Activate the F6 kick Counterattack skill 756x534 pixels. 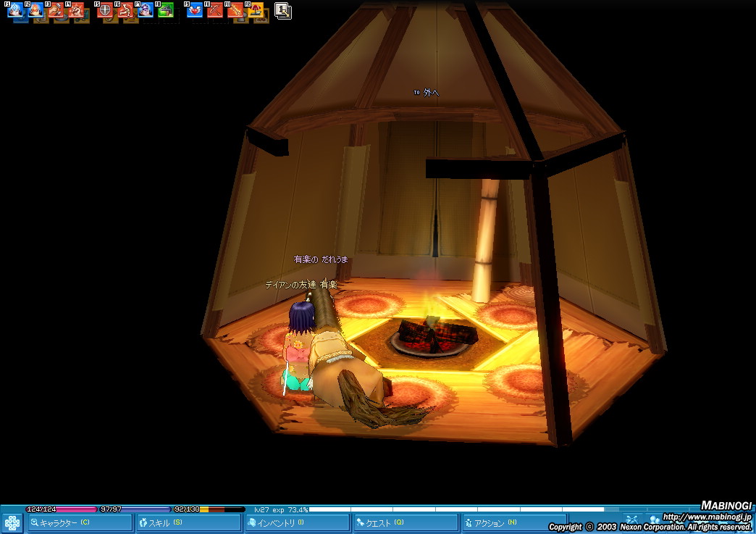pos(125,9)
